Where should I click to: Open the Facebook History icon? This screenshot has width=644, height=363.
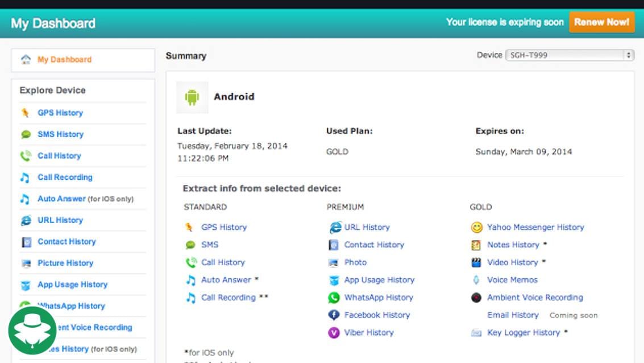[334, 315]
